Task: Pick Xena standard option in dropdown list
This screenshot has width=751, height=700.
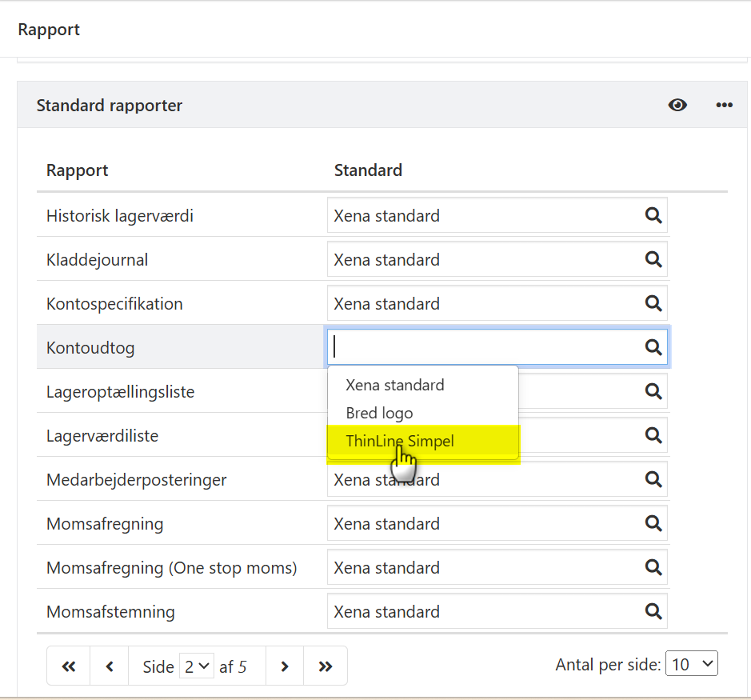Action: [394, 385]
